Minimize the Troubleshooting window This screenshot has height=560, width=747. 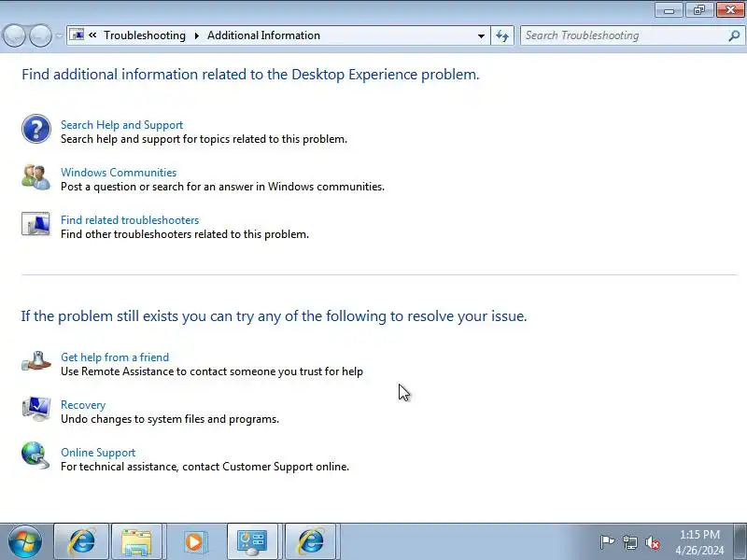[669, 10]
